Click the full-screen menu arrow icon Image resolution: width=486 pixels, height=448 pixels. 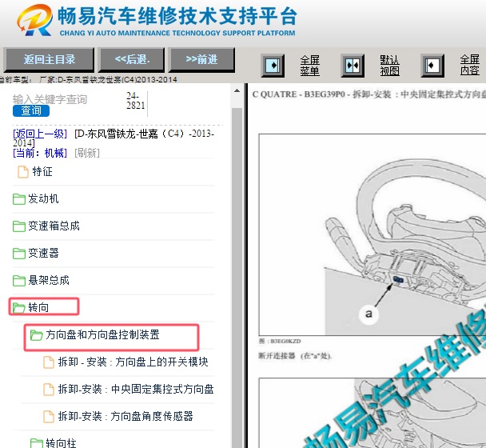coord(273,66)
